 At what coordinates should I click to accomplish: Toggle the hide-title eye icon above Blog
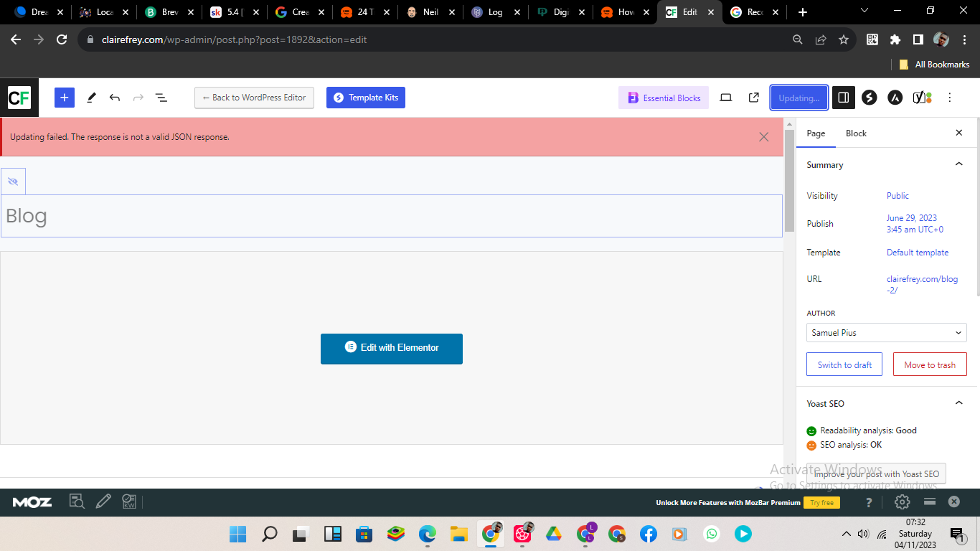[x=13, y=181]
